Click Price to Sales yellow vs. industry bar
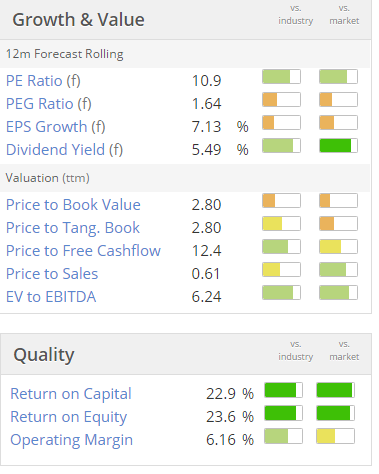The height and width of the screenshot is (474, 379). pos(281,270)
